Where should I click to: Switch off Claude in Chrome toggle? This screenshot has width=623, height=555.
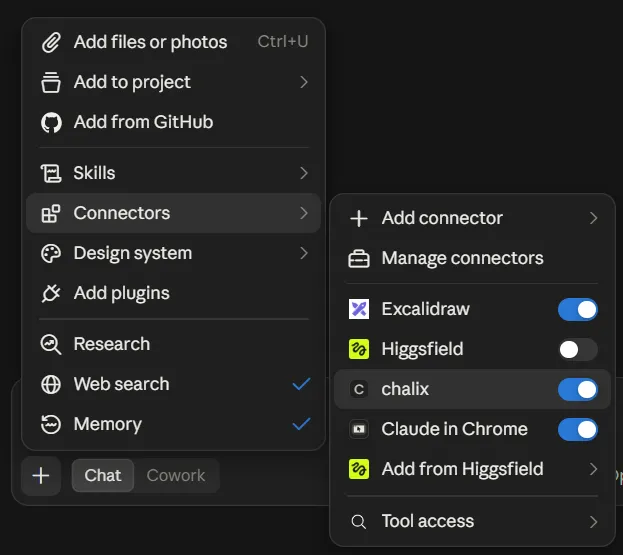coord(578,429)
